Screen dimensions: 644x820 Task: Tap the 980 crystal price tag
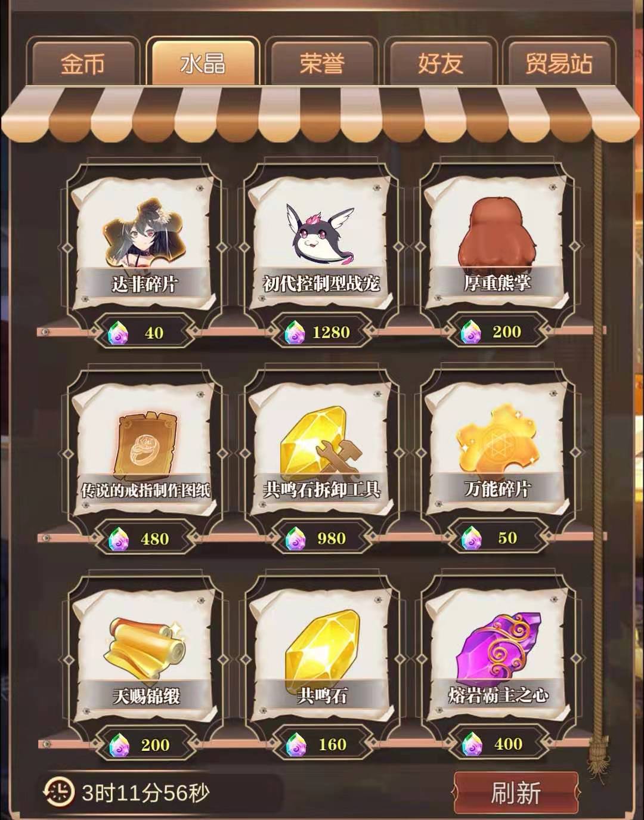(x=321, y=539)
